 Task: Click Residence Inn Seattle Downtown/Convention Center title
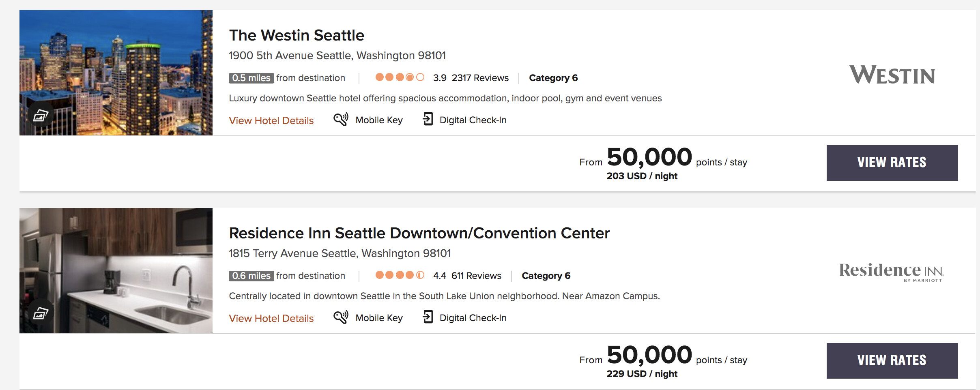coord(419,233)
